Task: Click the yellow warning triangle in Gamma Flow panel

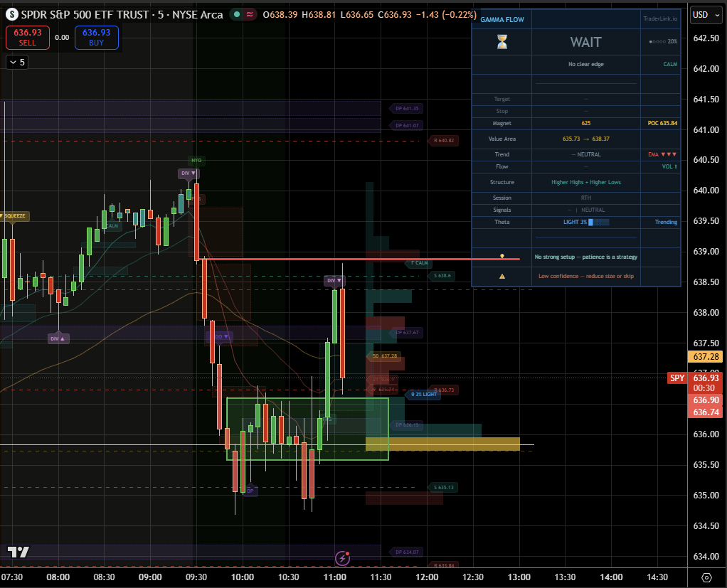Action: [x=502, y=276]
